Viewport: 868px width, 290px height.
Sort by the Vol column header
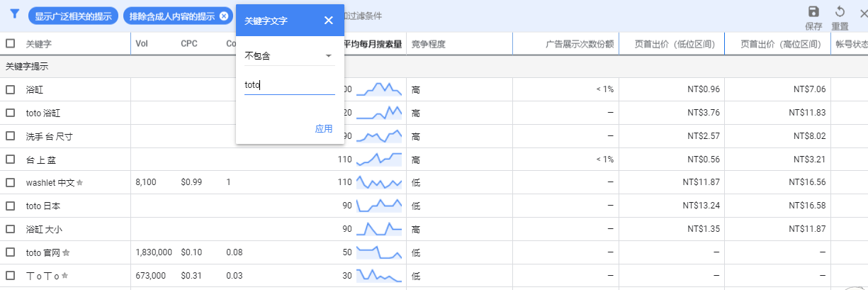[x=141, y=44]
